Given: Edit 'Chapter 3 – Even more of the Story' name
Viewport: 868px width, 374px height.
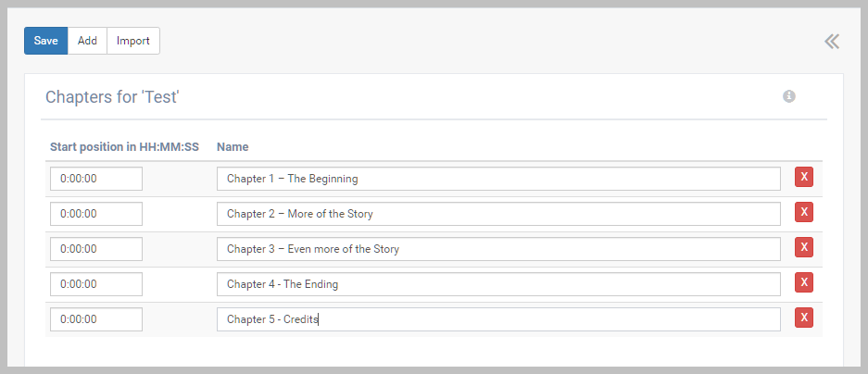Looking at the screenshot, I should tap(498, 249).
